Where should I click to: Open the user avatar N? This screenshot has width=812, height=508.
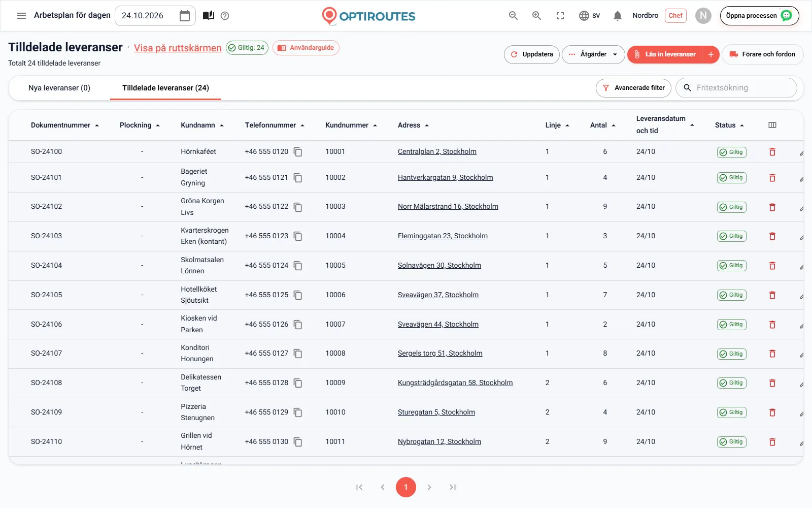(703, 16)
